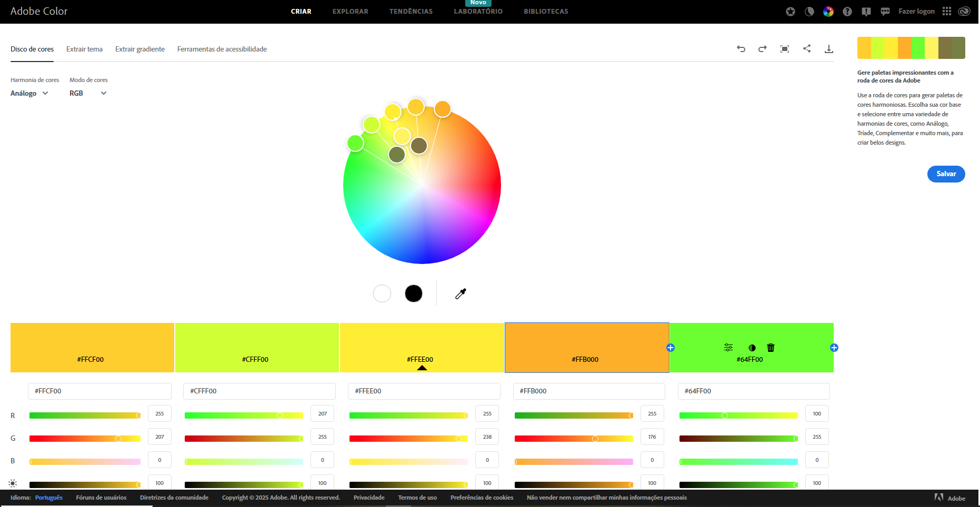This screenshot has height=507, width=980.
Task: Select the #CFFF00 color swatch
Action: (257, 348)
